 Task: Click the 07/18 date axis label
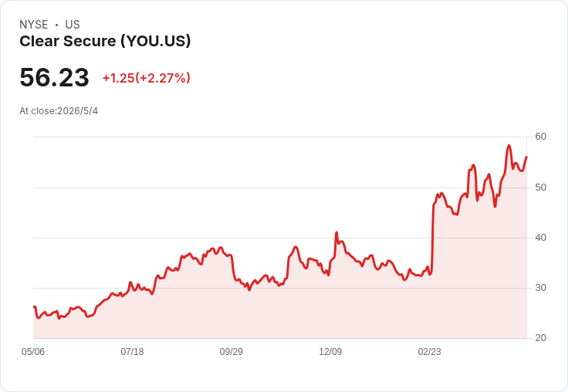point(132,352)
